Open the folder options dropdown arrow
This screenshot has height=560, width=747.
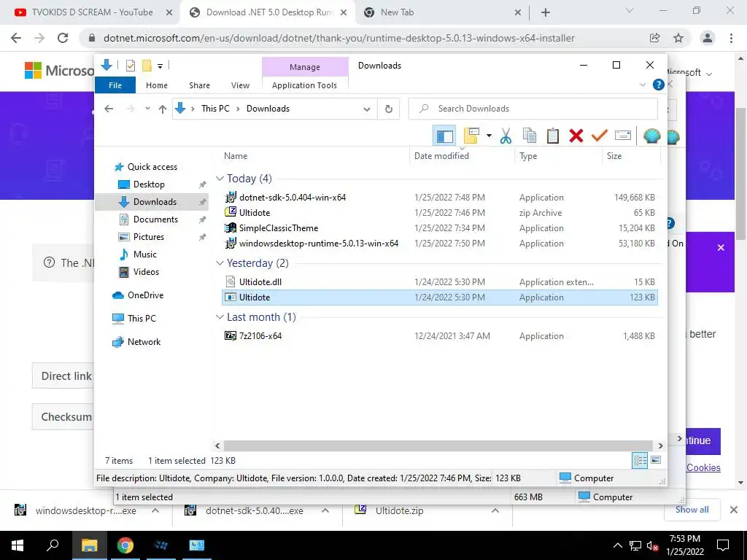coord(489,136)
